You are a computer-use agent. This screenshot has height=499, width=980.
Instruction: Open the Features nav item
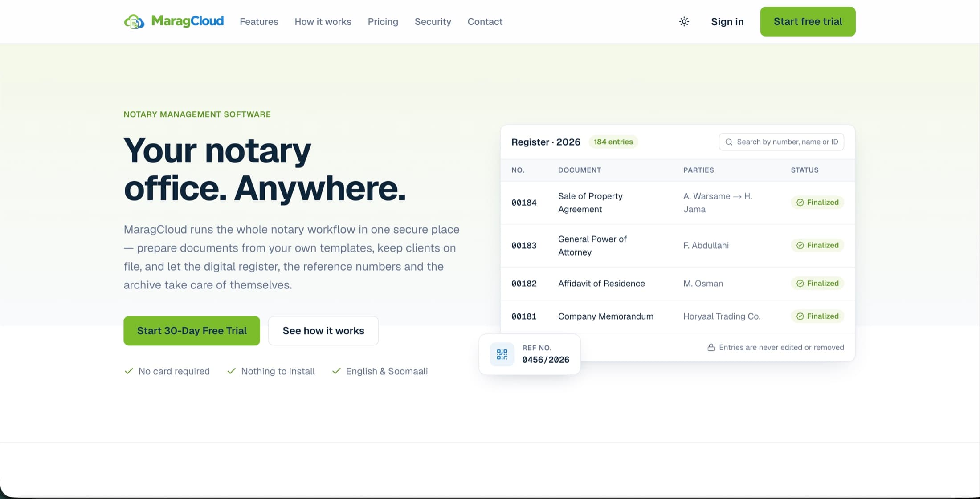tap(259, 21)
